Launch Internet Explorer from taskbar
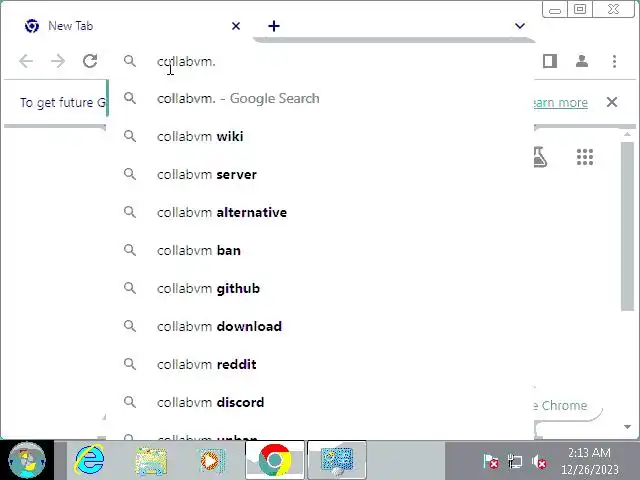The image size is (640, 480). (89, 460)
